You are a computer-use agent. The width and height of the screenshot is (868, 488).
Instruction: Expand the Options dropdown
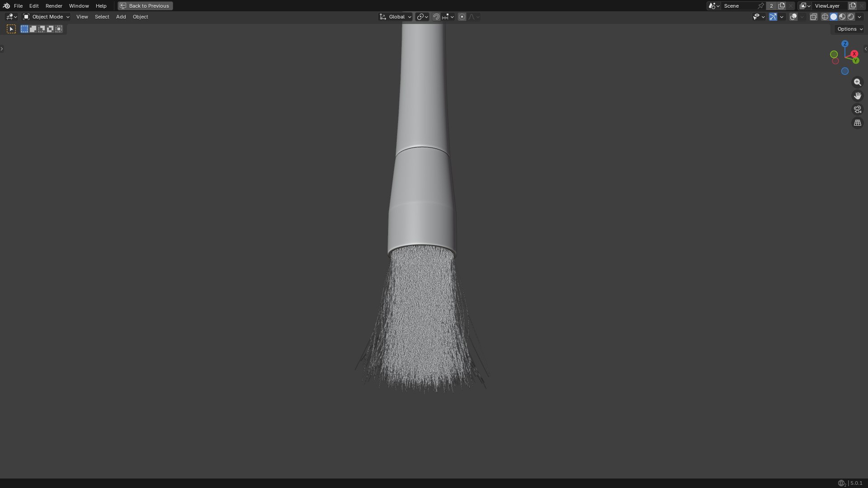pos(849,29)
